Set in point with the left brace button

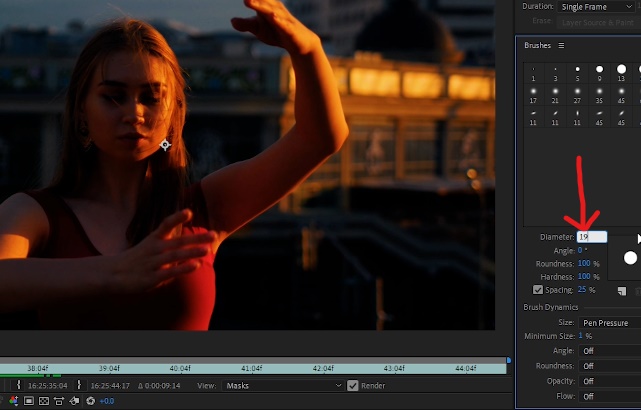[x=18, y=385]
